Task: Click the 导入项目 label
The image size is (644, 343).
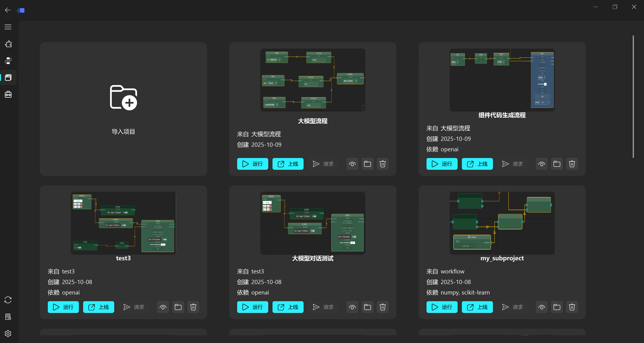Action: [x=123, y=132]
